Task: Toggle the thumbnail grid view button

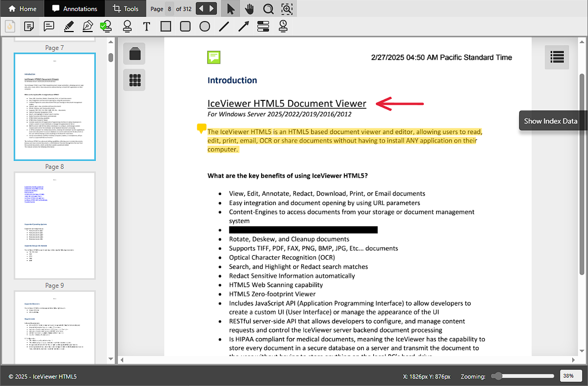Action: tap(135, 80)
